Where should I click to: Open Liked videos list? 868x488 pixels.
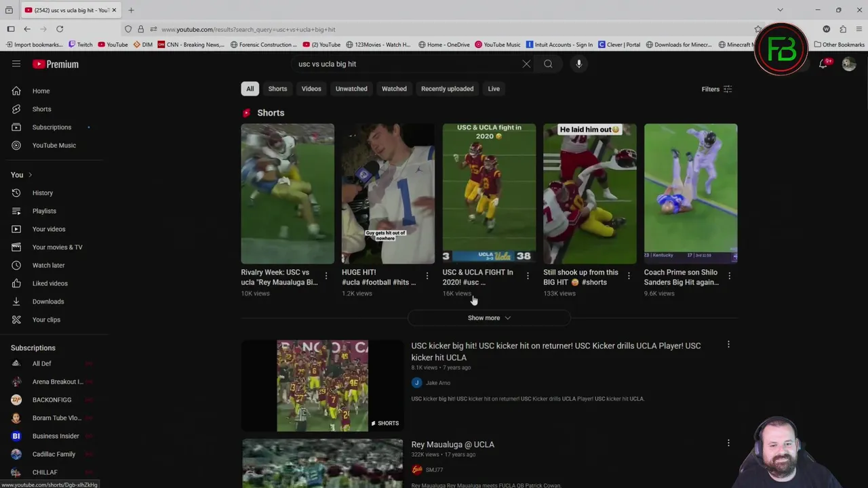[51, 283]
